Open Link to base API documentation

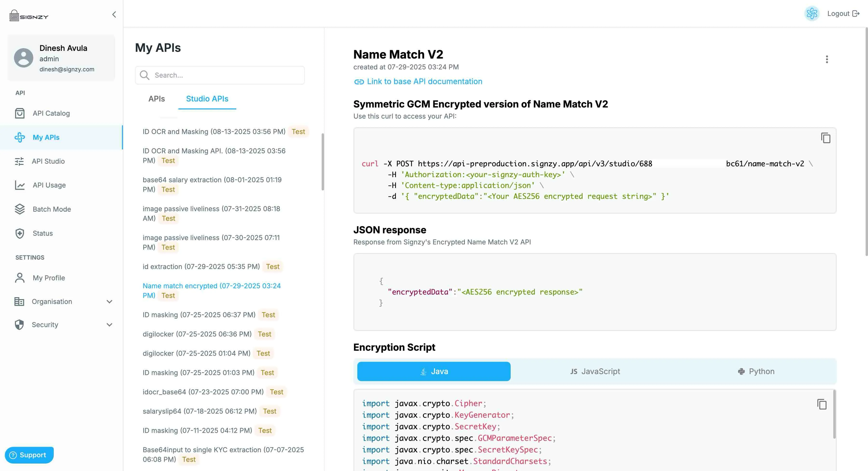(x=425, y=81)
